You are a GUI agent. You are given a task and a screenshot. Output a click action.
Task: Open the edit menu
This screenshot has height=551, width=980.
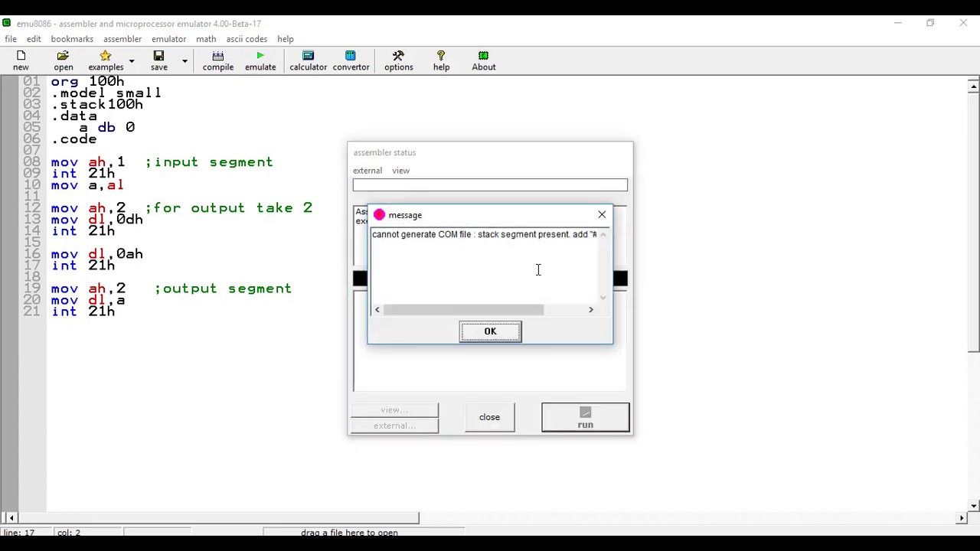(x=34, y=39)
